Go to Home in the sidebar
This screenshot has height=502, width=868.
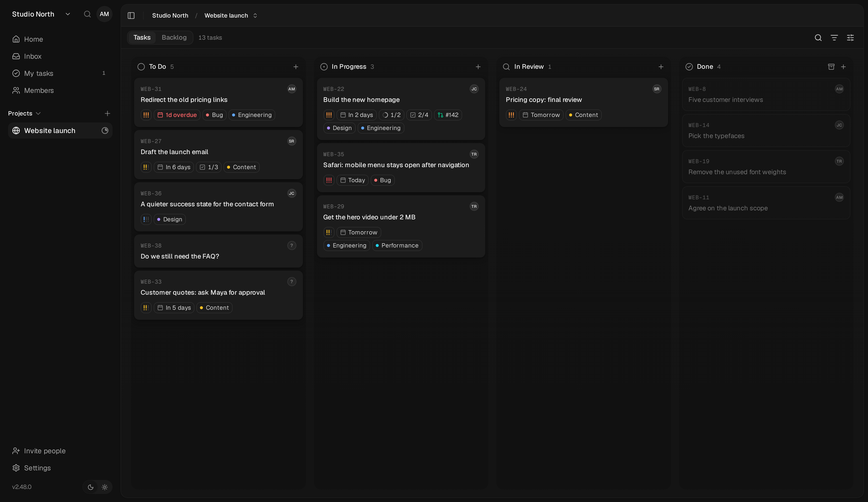[x=60, y=39]
